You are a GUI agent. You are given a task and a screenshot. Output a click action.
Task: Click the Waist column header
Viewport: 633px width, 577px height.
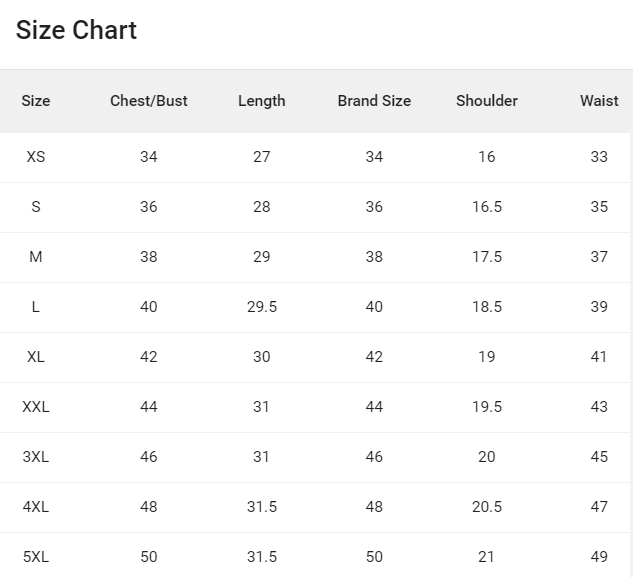(x=599, y=101)
